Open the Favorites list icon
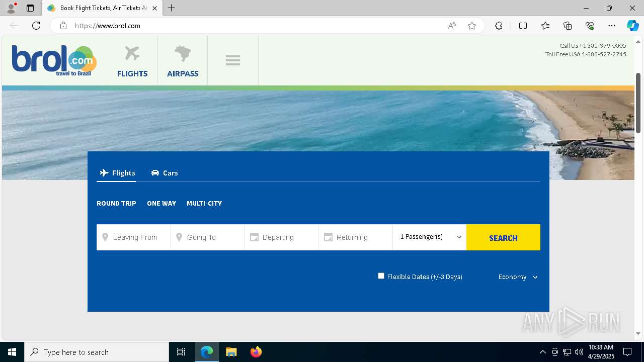The width and height of the screenshot is (644, 362). pyautogui.click(x=545, y=26)
